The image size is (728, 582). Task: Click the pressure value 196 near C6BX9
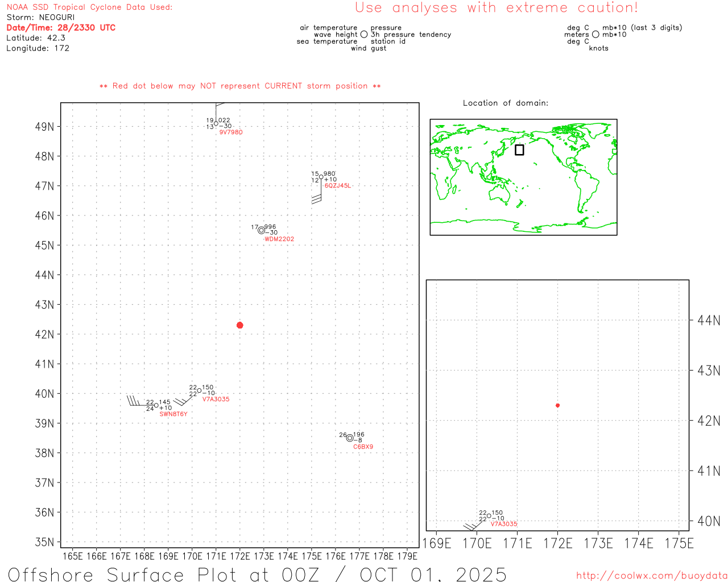[x=359, y=435]
